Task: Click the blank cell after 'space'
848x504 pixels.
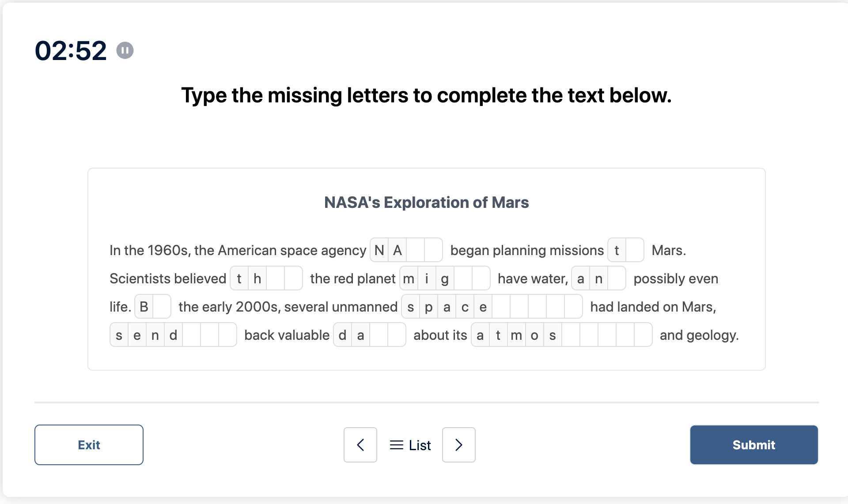Action: 503,307
